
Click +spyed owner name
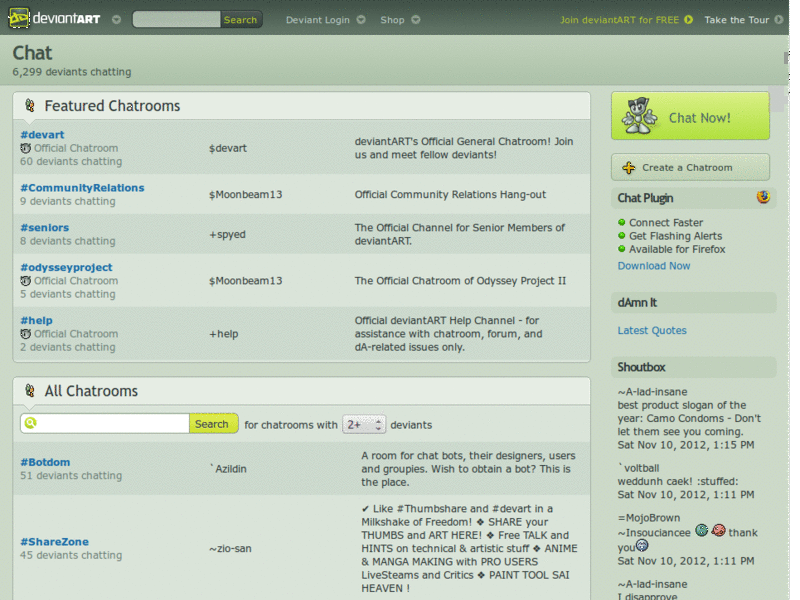227,234
